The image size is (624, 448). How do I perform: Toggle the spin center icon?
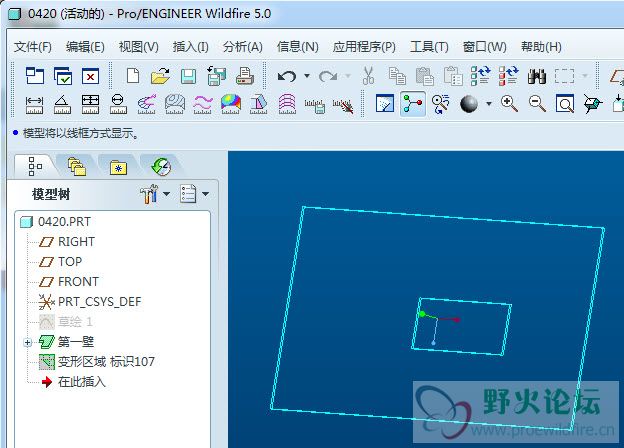point(413,104)
